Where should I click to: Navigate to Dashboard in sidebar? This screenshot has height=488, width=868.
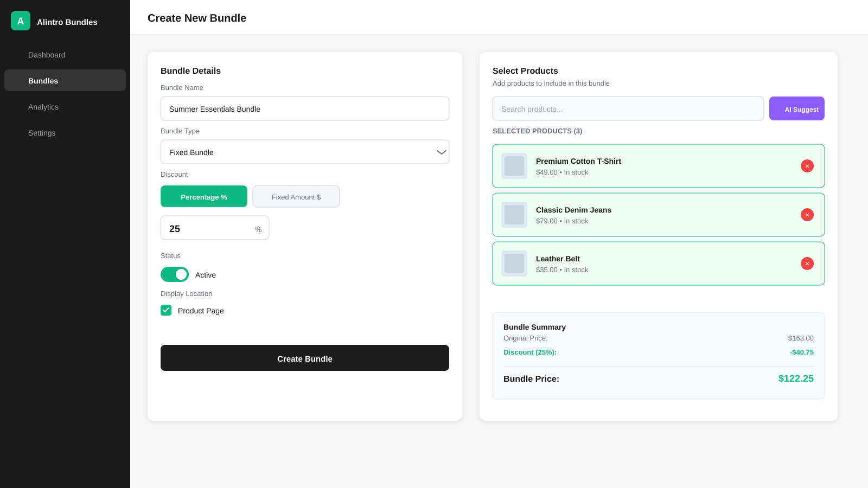47,55
